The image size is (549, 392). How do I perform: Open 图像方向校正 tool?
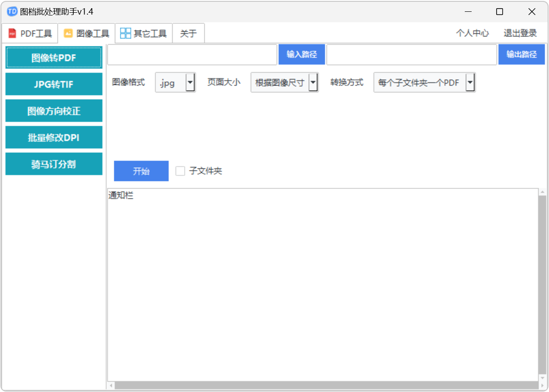click(x=54, y=111)
